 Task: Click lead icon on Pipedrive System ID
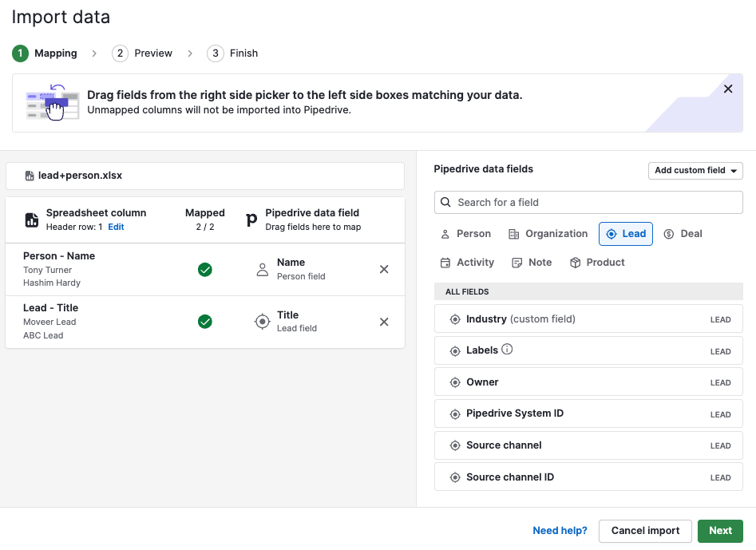455,414
